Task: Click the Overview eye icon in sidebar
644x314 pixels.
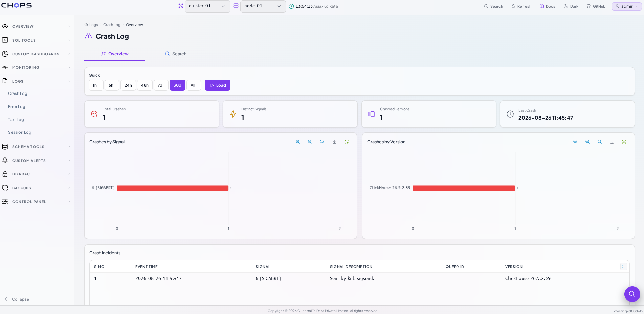Action: pyautogui.click(x=5, y=26)
